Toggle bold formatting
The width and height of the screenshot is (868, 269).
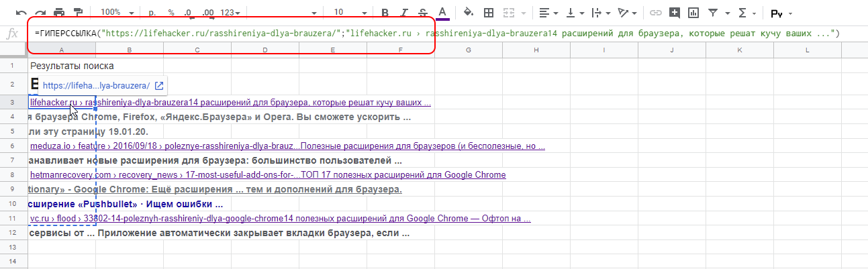pos(385,13)
